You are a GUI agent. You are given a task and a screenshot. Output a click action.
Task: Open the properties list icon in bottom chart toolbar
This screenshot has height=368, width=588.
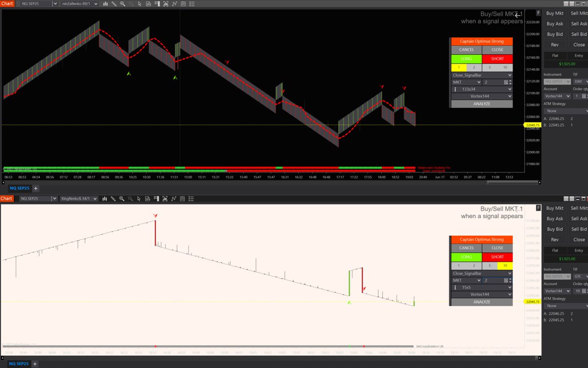191,199
